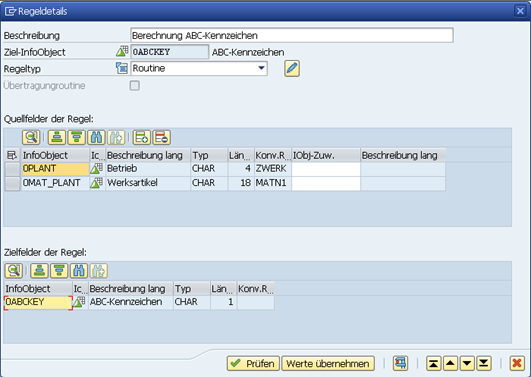Go to next rule down arrow
This screenshot has height=377, width=531.
(467, 363)
